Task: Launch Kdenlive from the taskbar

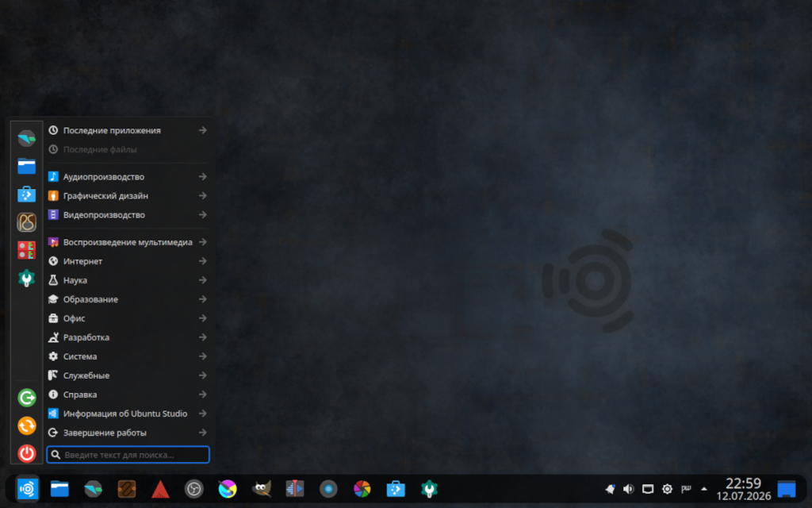Action: click(x=295, y=489)
